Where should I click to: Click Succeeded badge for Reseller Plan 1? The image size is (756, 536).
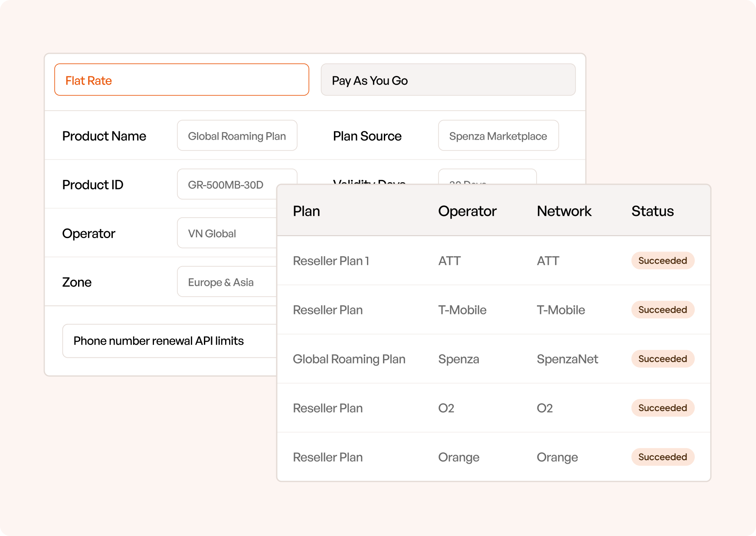pos(662,261)
